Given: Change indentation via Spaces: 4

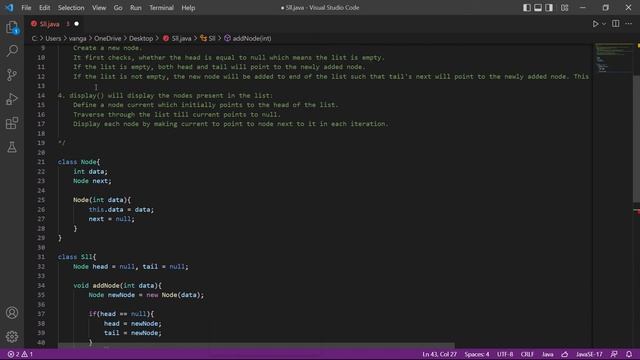Looking at the screenshot, I should pyautogui.click(x=476, y=354).
